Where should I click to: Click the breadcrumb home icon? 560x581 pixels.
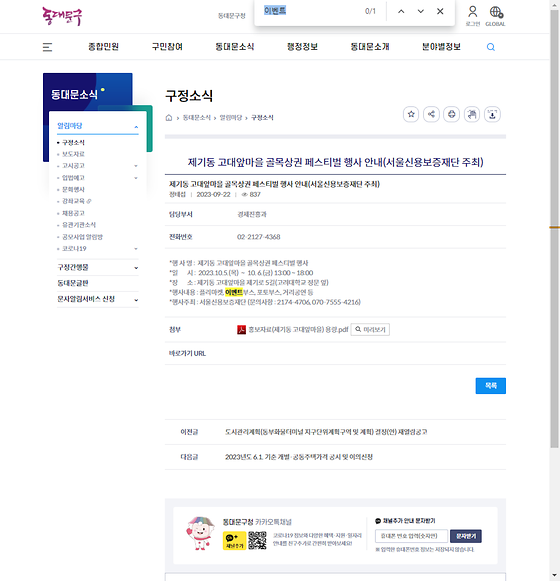169,118
